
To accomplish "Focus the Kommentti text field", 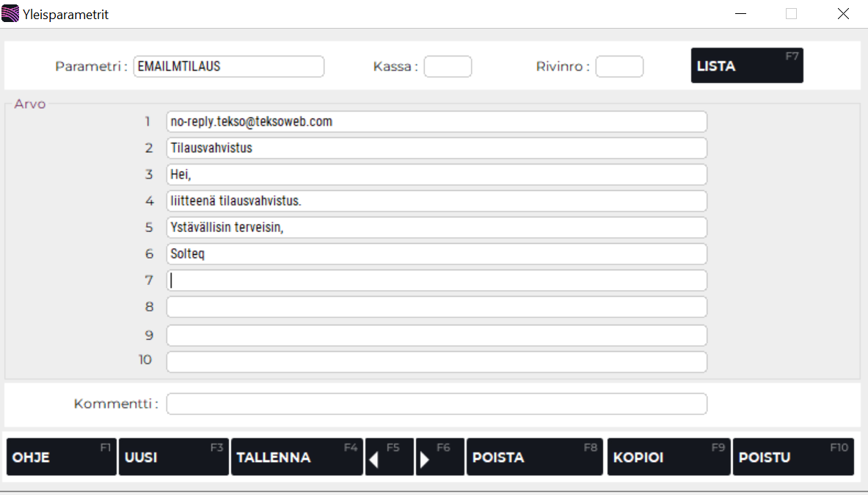I will tap(437, 404).
